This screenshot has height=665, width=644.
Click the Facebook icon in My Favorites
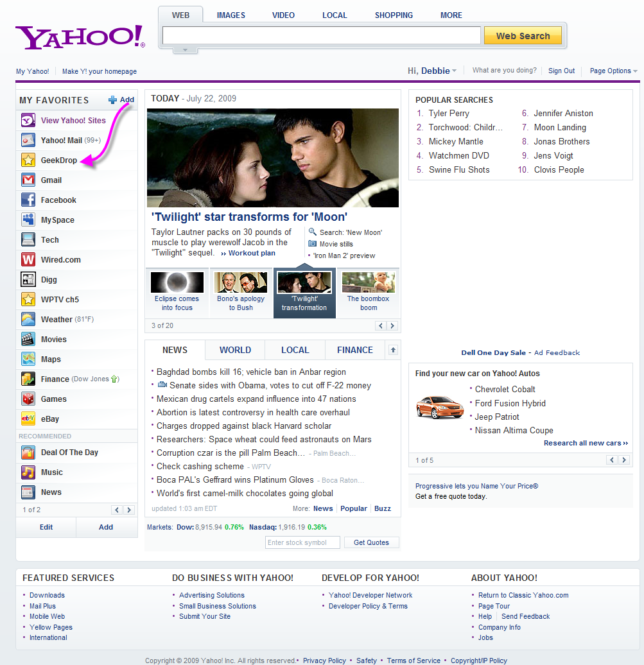[x=28, y=200]
